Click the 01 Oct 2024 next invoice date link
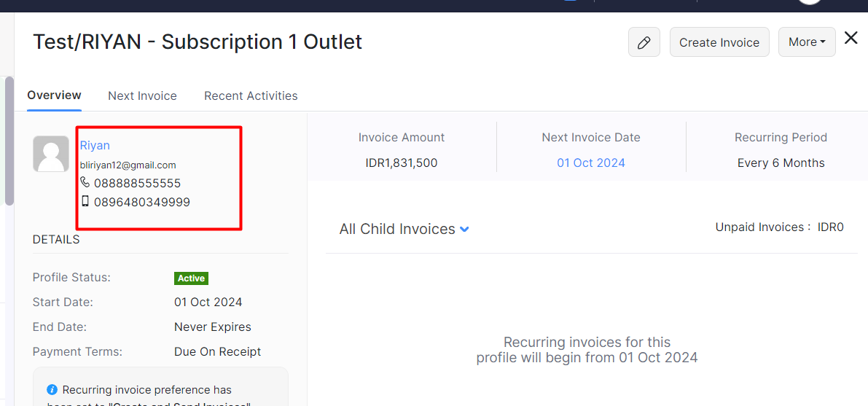 tap(590, 163)
